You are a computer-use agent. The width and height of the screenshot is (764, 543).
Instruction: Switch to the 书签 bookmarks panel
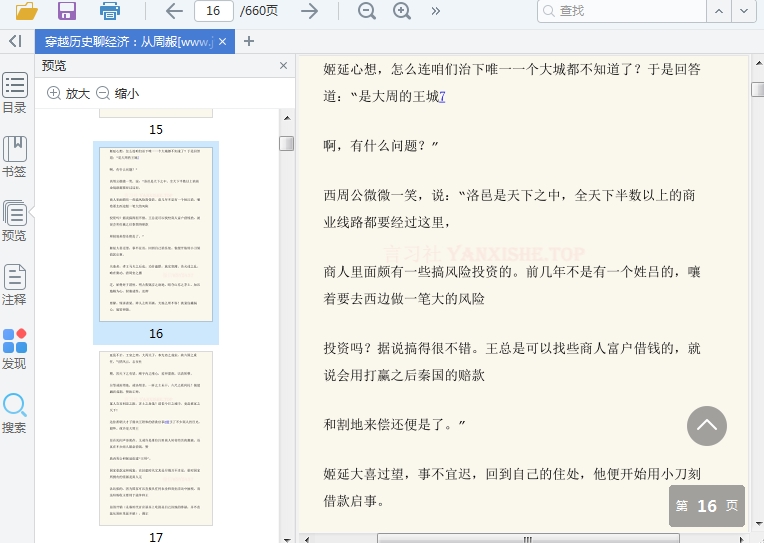pyautogui.click(x=14, y=157)
